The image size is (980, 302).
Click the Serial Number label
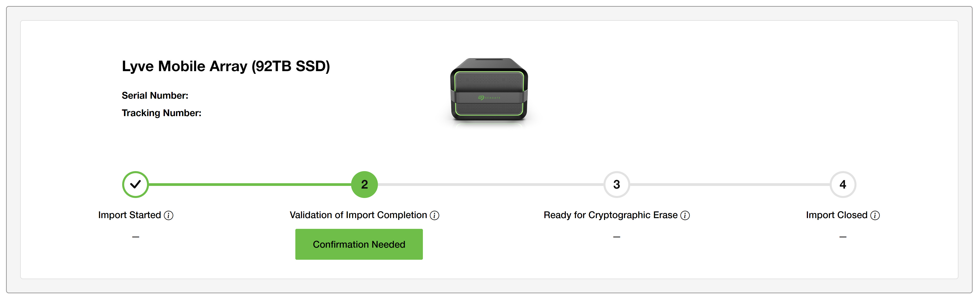coord(155,96)
